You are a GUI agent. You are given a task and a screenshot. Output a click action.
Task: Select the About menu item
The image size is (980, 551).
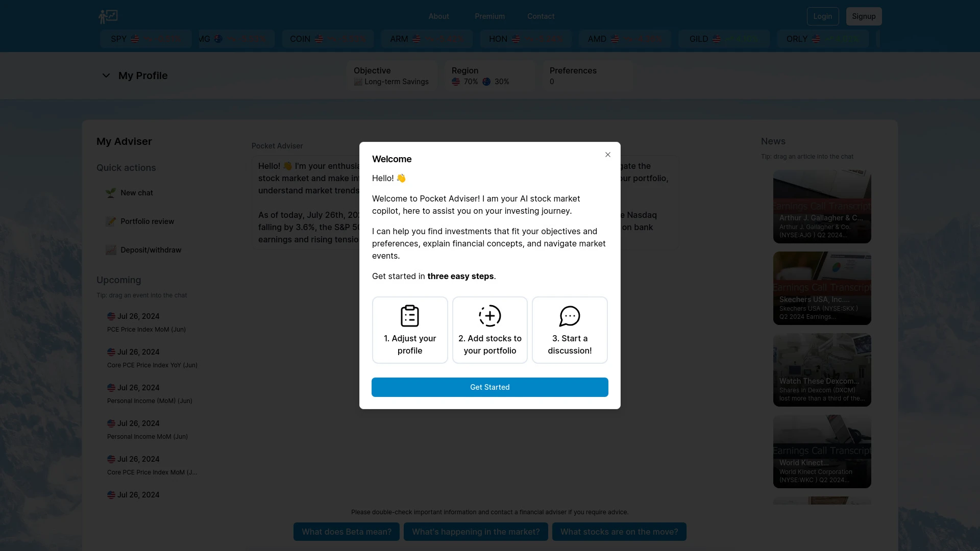439,16
